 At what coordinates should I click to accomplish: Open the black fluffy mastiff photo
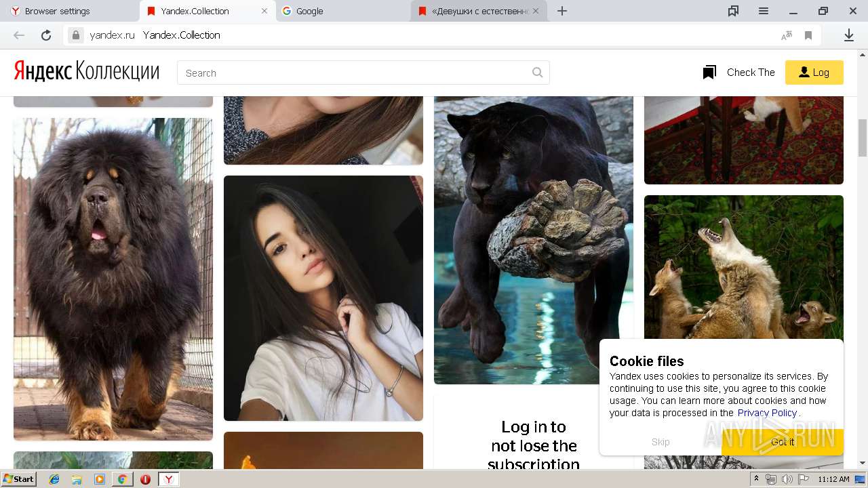click(113, 279)
